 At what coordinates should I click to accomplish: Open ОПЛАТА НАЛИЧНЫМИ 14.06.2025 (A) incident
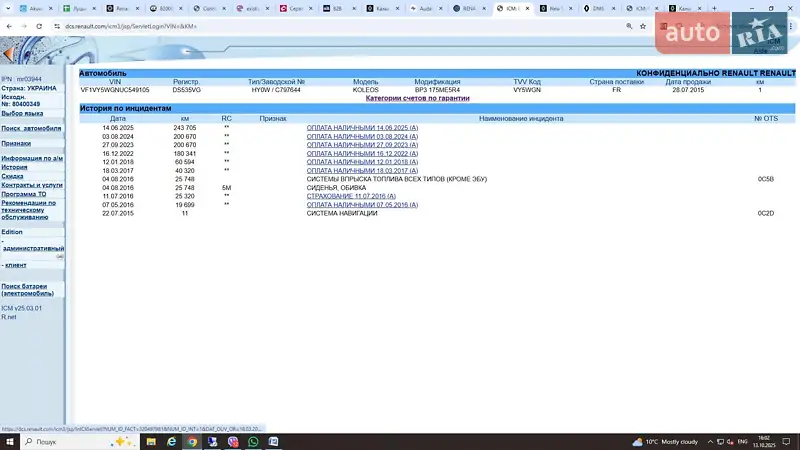362,128
